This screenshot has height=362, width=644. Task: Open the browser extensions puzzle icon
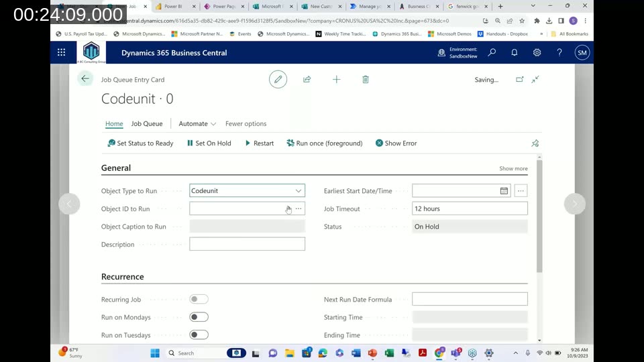tap(537, 21)
